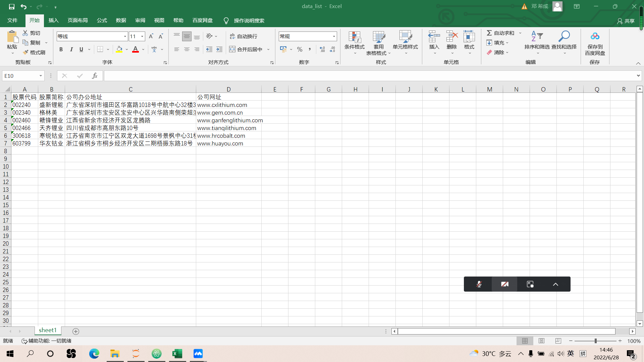
Task: Switch to the 插入 Insert tab
Action: [53, 20]
